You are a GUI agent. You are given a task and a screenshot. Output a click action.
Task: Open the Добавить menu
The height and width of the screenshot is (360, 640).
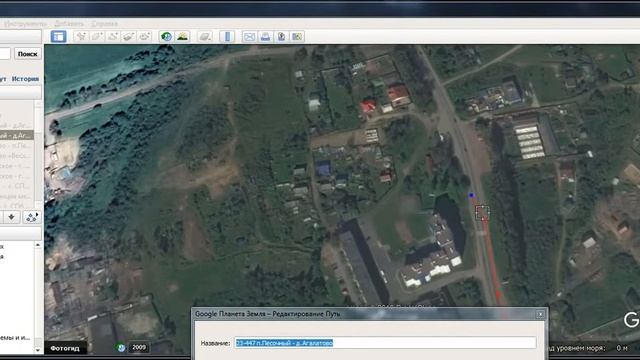pyautogui.click(x=69, y=24)
